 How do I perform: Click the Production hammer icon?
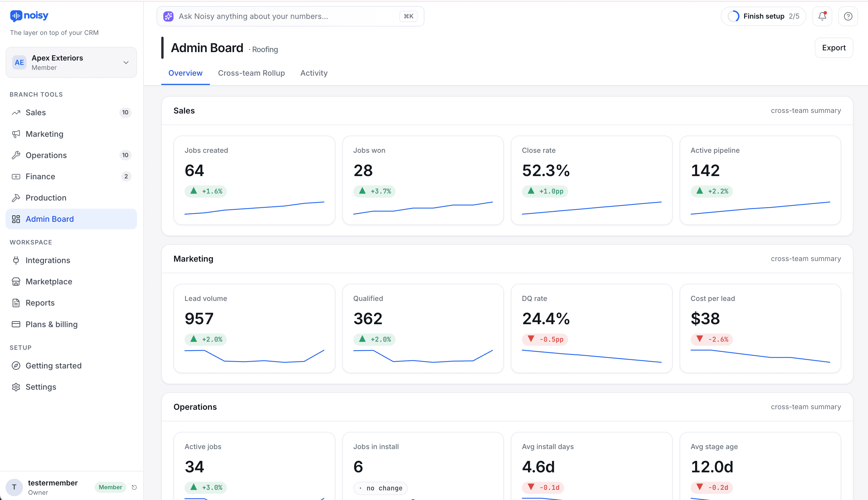click(x=16, y=198)
